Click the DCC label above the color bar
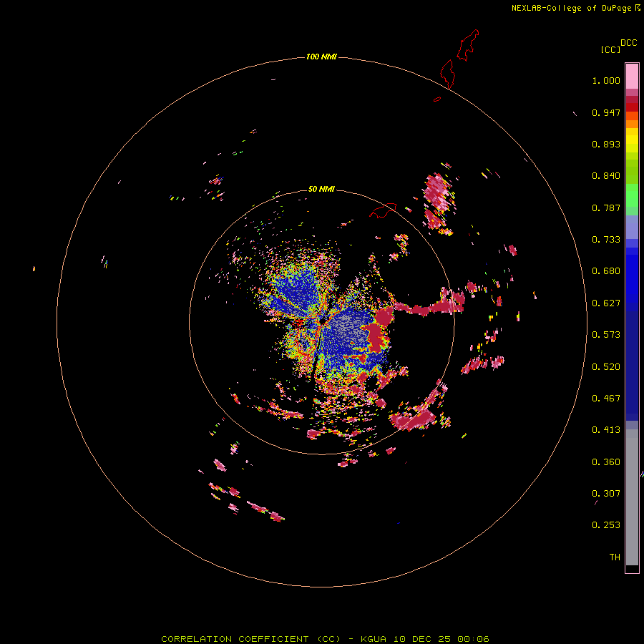Viewport: 644px width, 644px height. pyautogui.click(x=628, y=43)
